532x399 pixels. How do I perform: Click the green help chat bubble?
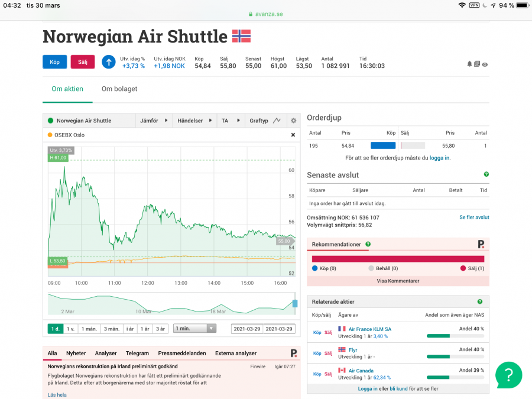(x=508, y=374)
